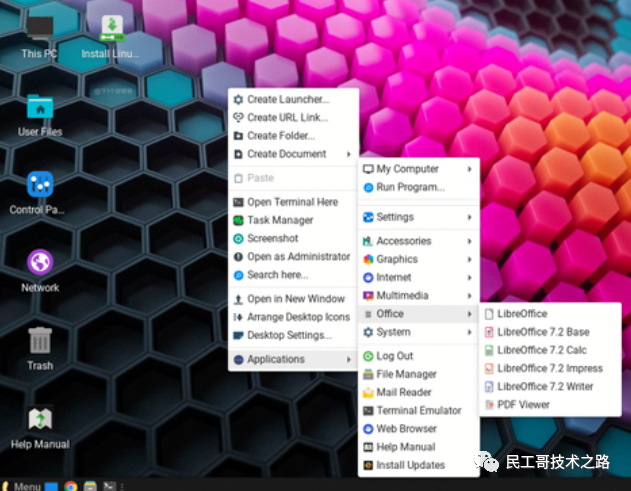Open file manager icon in taskbar

[x=90, y=486]
